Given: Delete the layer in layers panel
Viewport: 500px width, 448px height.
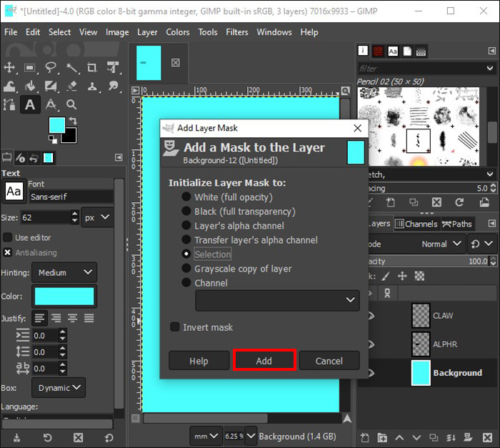Looking at the screenshot, I should 487,438.
